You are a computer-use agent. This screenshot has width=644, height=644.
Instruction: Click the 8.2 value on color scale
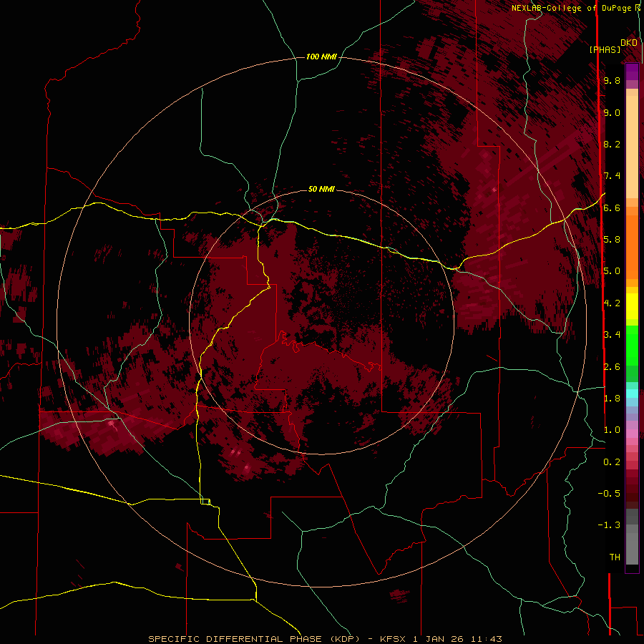(x=612, y=144)
